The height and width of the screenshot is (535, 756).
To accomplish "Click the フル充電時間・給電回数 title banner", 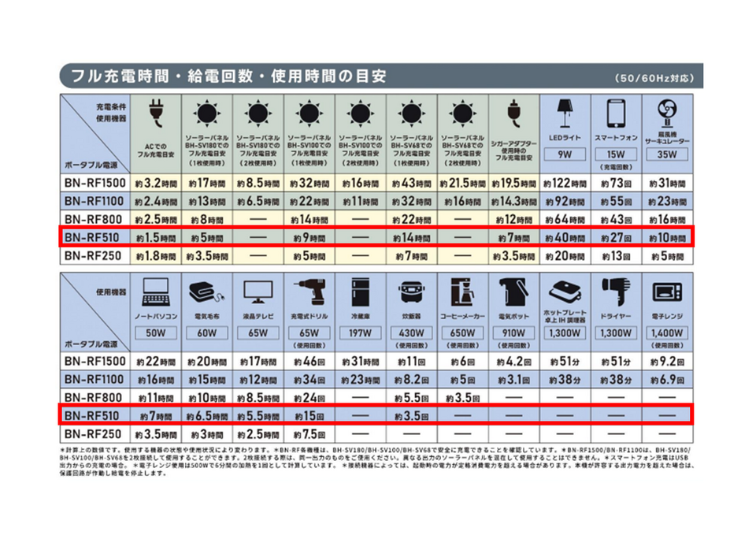I will 228,76.
